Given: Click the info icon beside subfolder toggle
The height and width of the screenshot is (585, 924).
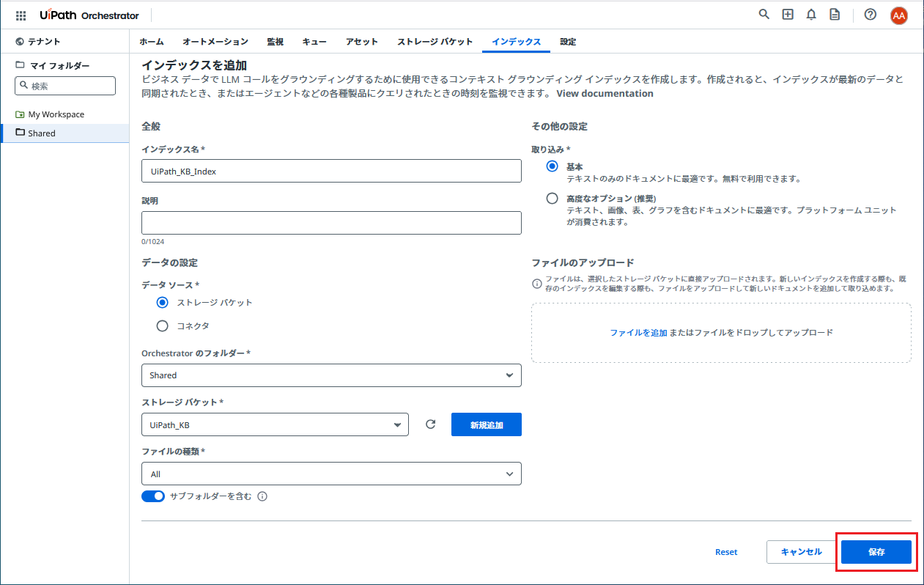Looking at the screenshot, I should (262, 496).
